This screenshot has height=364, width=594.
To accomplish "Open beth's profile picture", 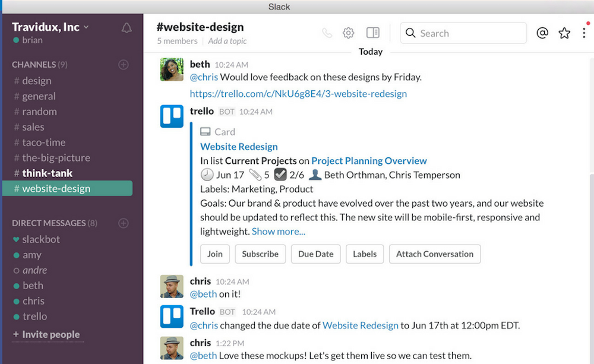I will (x=172, y=69).
